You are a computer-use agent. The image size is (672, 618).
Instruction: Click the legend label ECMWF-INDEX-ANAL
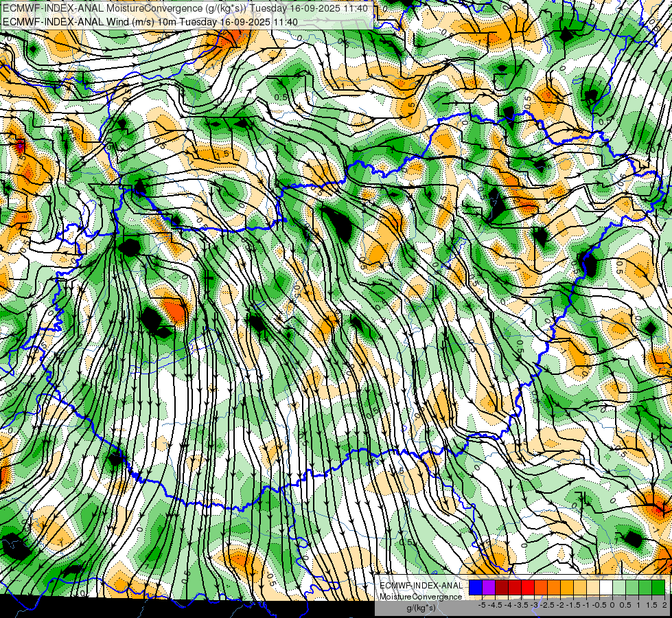[421, 586]
